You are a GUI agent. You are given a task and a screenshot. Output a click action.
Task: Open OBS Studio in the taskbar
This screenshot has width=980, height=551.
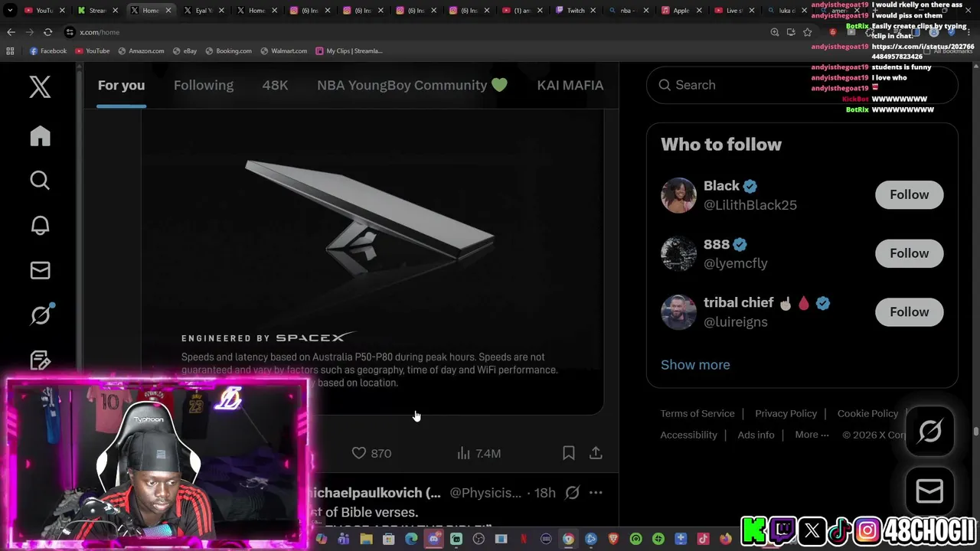tap(479, 540)
